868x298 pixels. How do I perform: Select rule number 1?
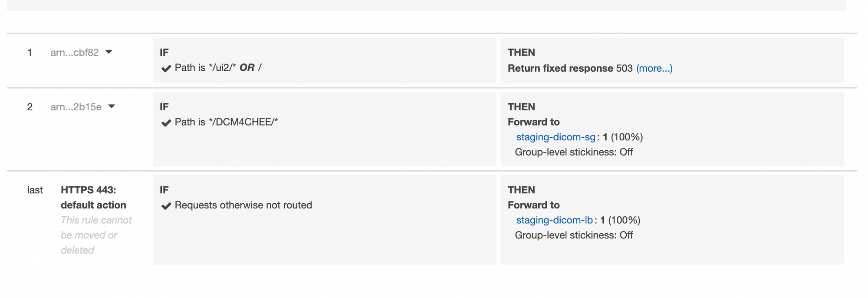click(x=30, y=53)
